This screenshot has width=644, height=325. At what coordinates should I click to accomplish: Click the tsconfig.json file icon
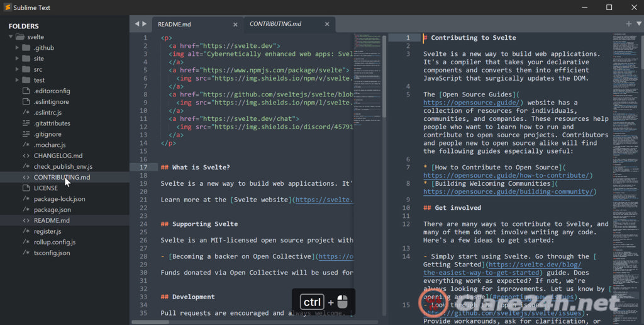tap(26, 253)
